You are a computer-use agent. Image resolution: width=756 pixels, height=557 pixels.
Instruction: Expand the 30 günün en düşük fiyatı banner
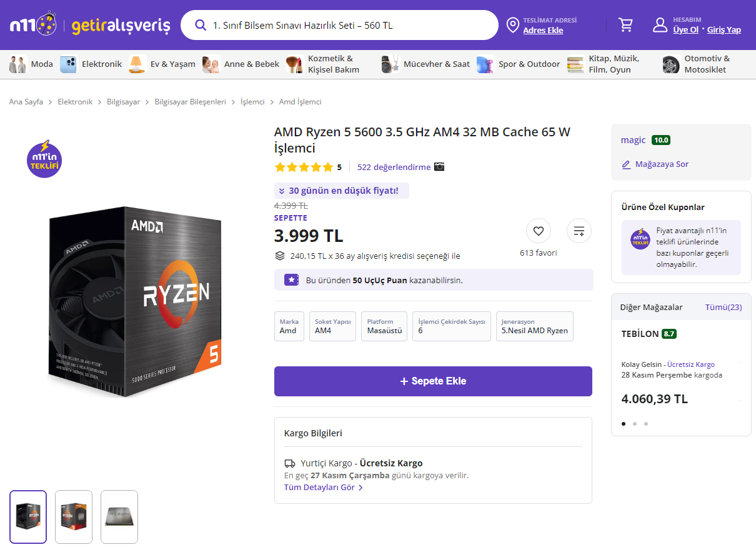[x=342, y=191]
